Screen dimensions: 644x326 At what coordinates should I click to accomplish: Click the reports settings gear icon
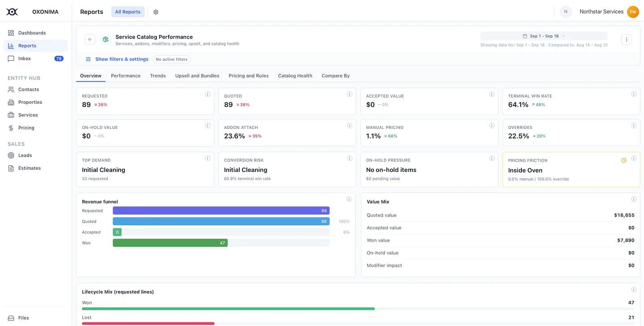156,12
